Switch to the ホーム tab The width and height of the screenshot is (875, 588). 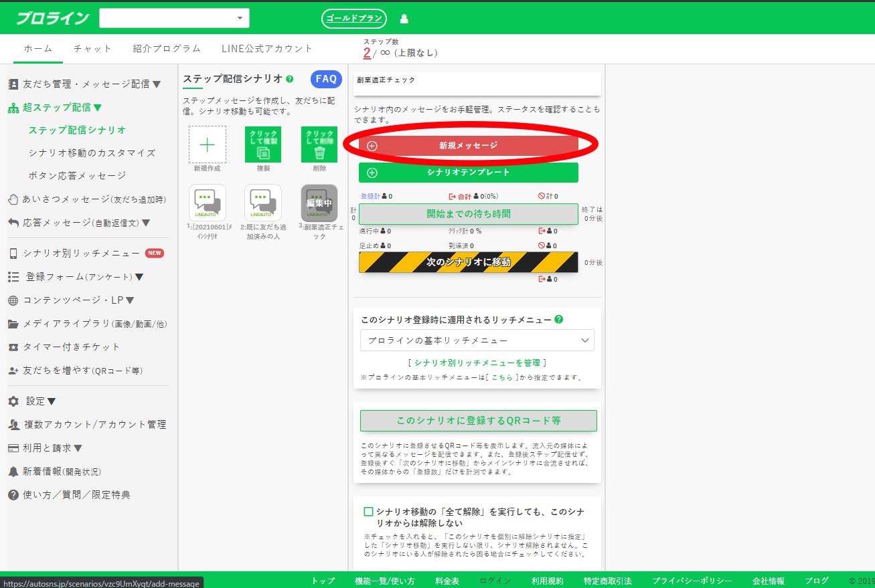(x=38, y=49)
